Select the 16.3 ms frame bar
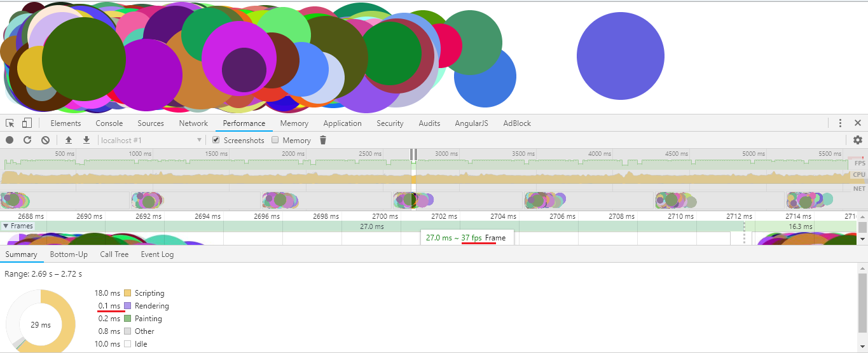This screenshot has height=353, width=868. [800, 226]
